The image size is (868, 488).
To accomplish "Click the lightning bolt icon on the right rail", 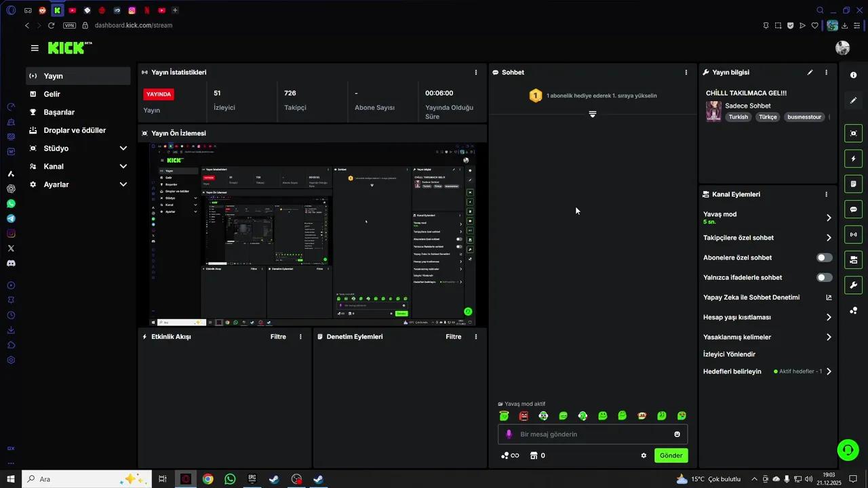I will coord(853,159).
